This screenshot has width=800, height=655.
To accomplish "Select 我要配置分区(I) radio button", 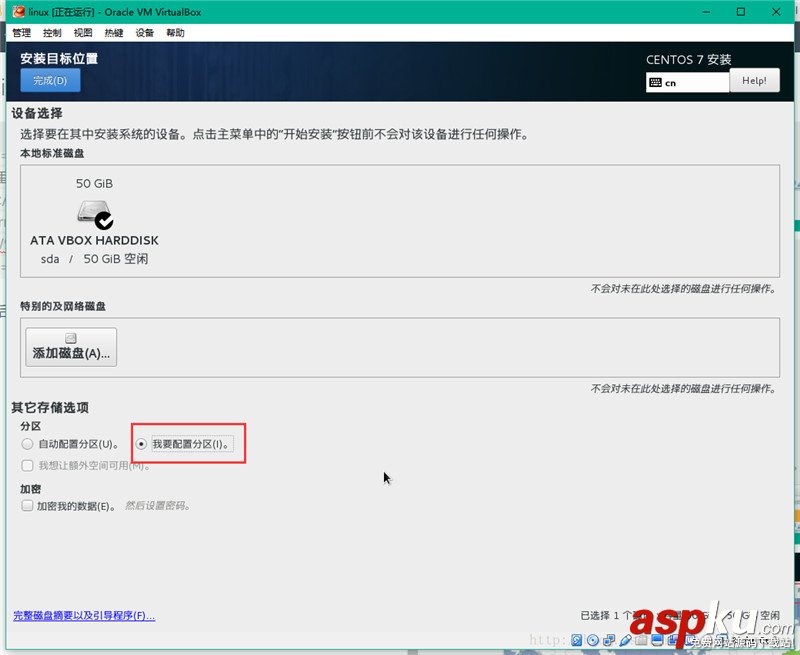I will (141, 444).
